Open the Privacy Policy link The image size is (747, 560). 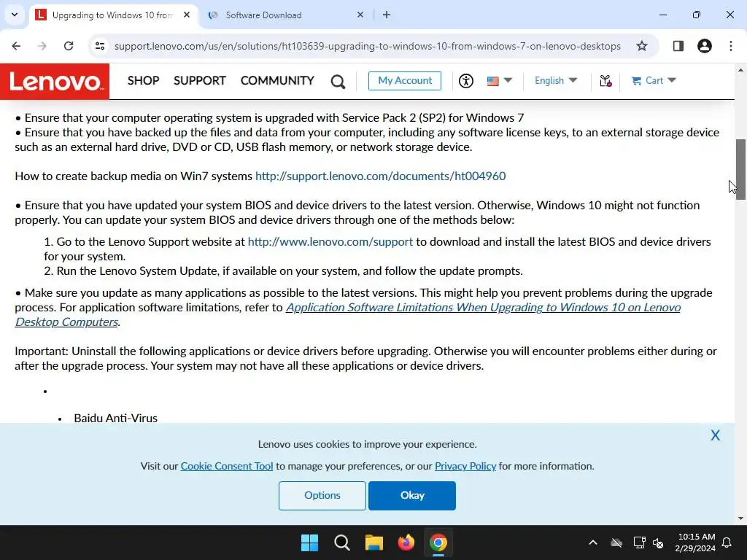coord(465,466)
